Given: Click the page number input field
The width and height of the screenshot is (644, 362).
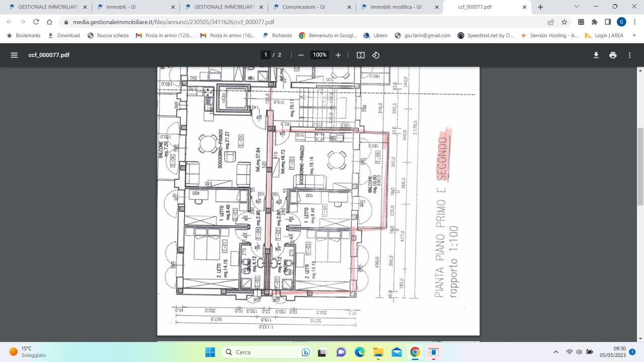Looking at the screenshot, I should click(266, 55).
